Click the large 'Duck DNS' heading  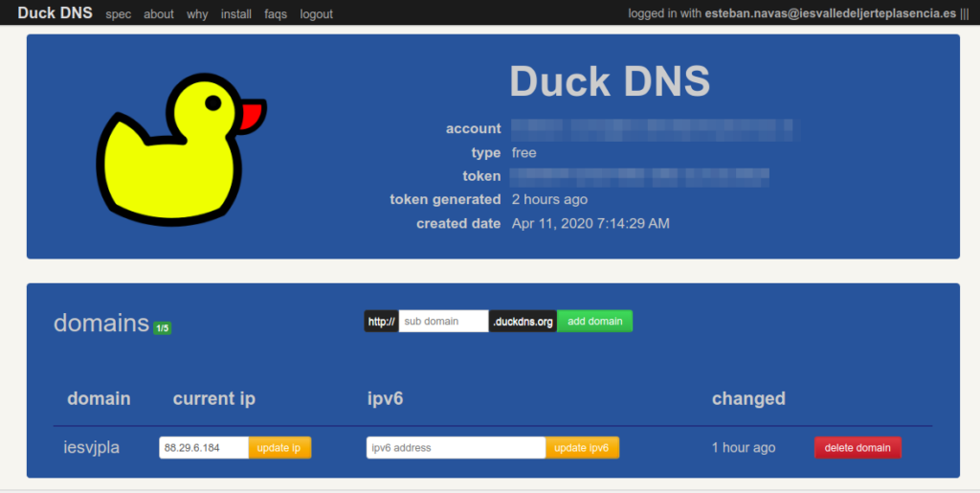(610, 80)
